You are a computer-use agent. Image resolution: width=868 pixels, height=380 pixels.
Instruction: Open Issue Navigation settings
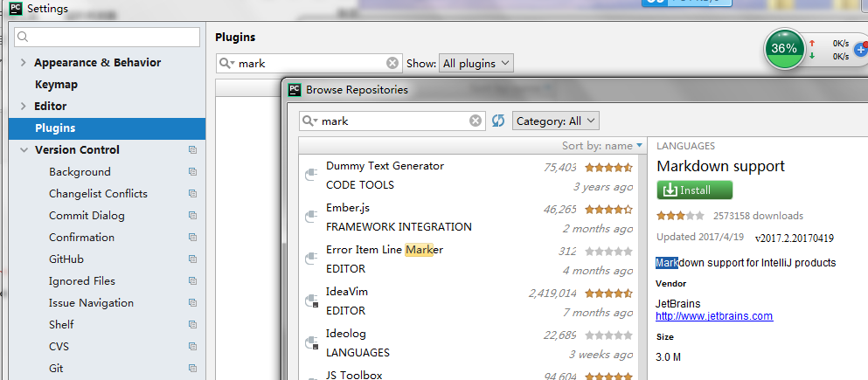[91, 302]
